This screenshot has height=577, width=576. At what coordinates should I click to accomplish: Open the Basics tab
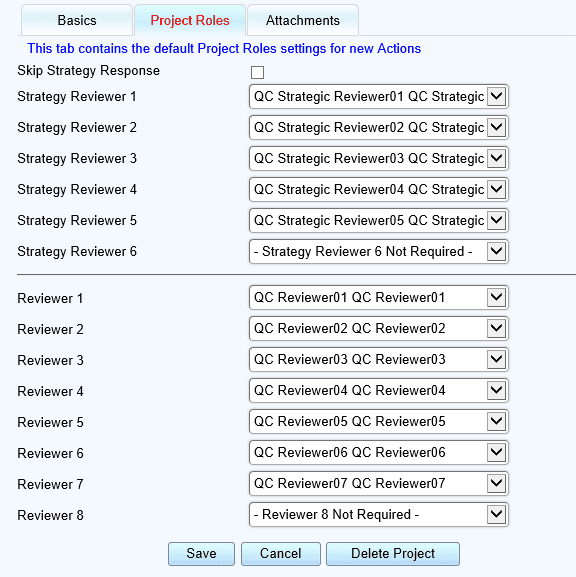coord(77,20)
